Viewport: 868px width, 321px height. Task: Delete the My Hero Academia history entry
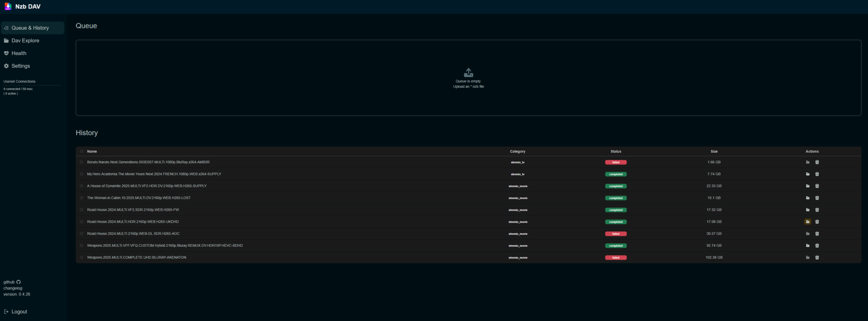click(x=817, y=174)
